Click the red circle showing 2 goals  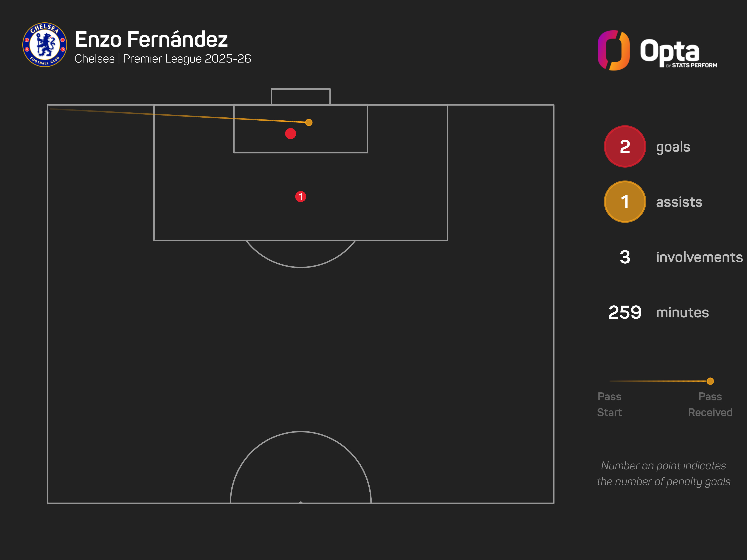coord(624,147)
